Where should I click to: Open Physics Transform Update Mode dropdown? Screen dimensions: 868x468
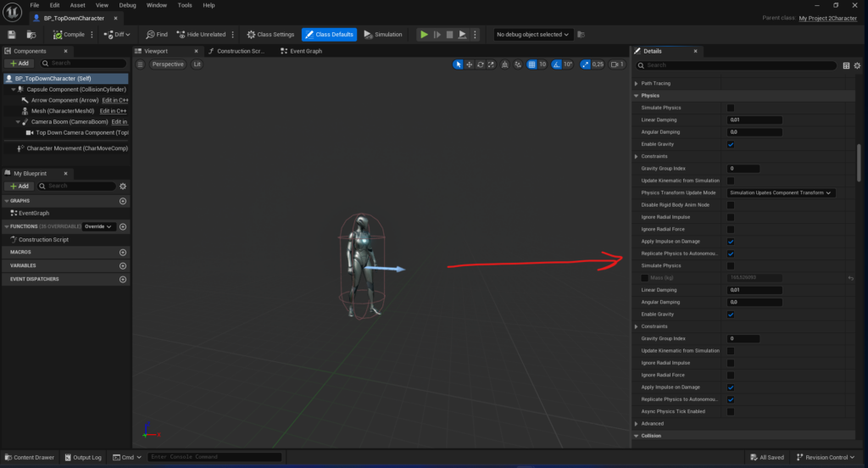[781, 193]
